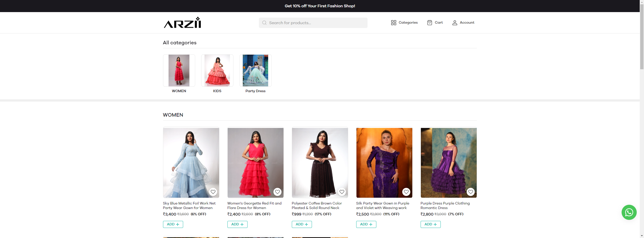The width and height of the screenshot is (644, 238).
Task: Add the Sky Blue gown to cart
Action: 173,224
